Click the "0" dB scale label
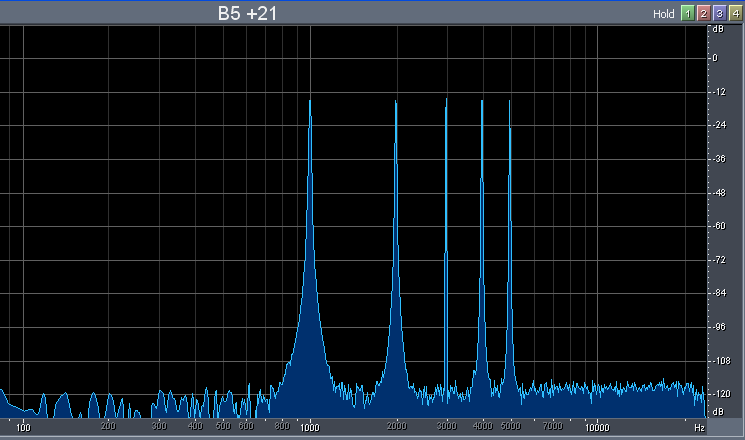The width and height of the screenshot is (745, 440). click(716, 58)
